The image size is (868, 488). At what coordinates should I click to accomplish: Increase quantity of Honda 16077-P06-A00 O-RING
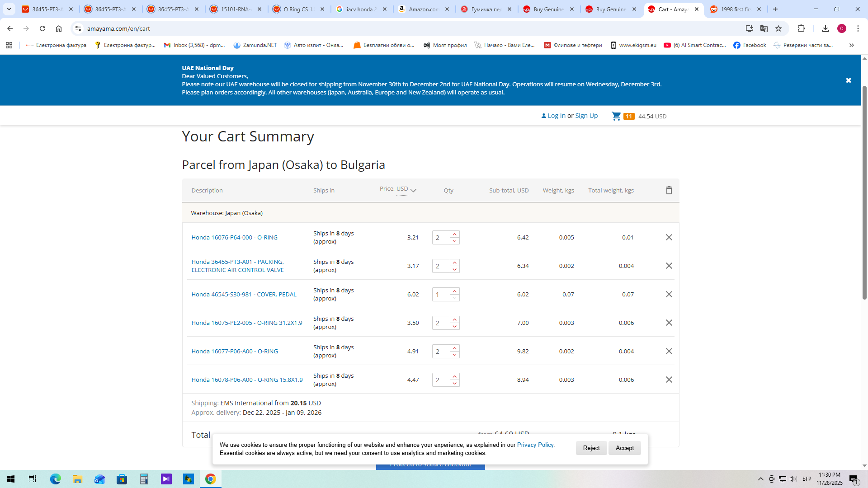click(x=454, y=348)
